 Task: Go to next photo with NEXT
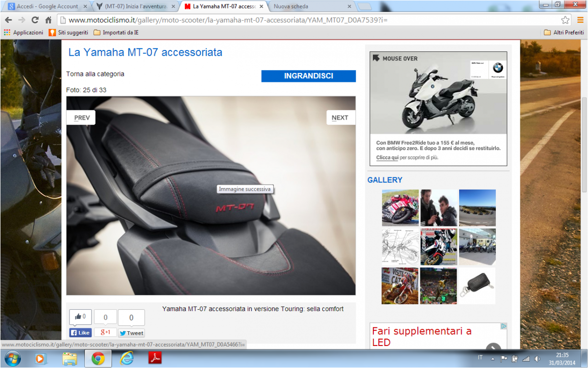340,118
